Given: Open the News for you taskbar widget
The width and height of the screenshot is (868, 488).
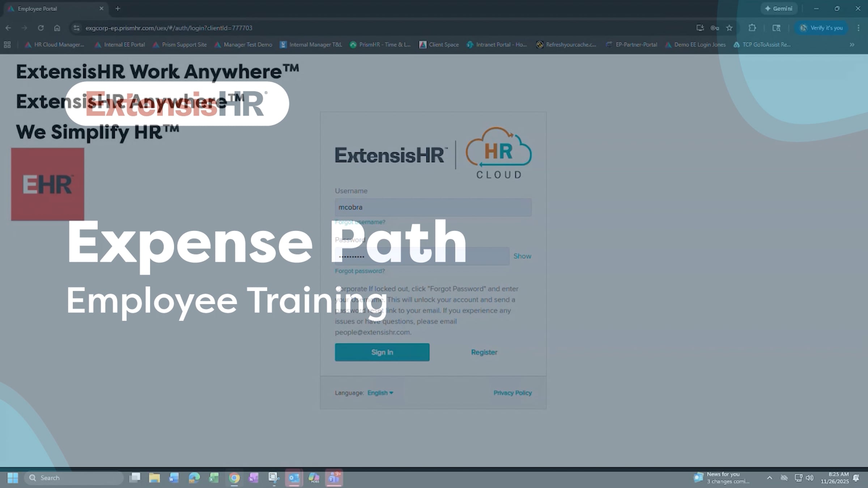Looking at the screenshot, I should pyautogui.click(x=722, y=478).
